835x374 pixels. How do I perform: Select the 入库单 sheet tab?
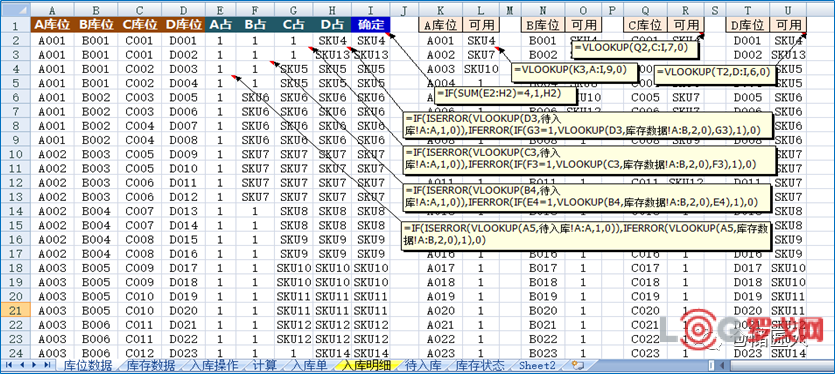pyautogui.click(x=310, y=365)
